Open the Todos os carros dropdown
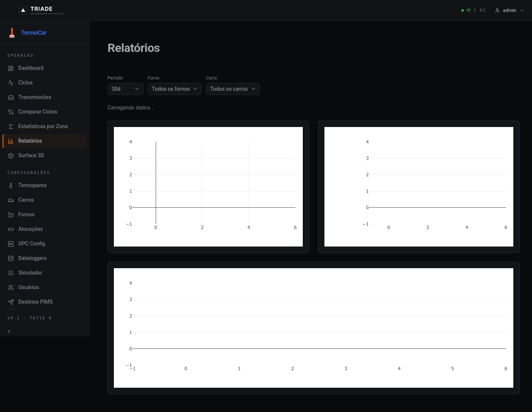Image resolution: width=532 pixels, height=412 pixels. click(233, 89)
